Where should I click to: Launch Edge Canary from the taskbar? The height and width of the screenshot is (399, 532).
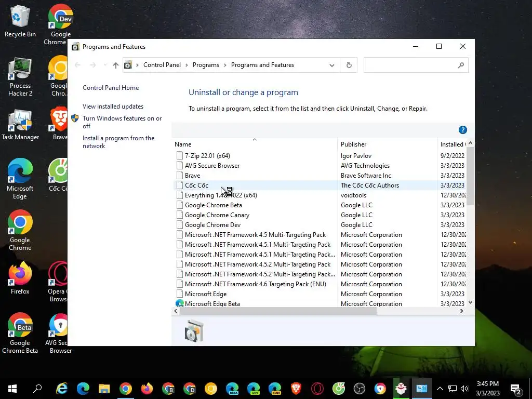point(275,389)
